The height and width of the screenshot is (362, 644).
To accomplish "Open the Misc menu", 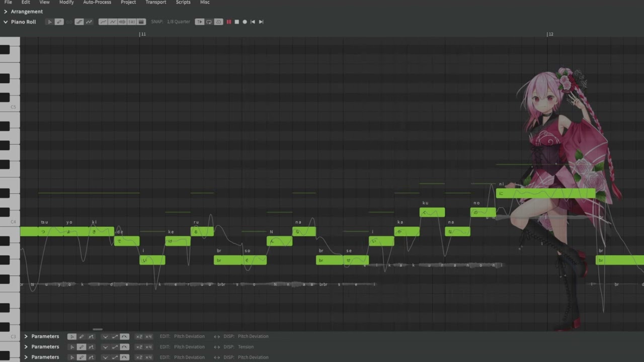I will coord(205,2).
